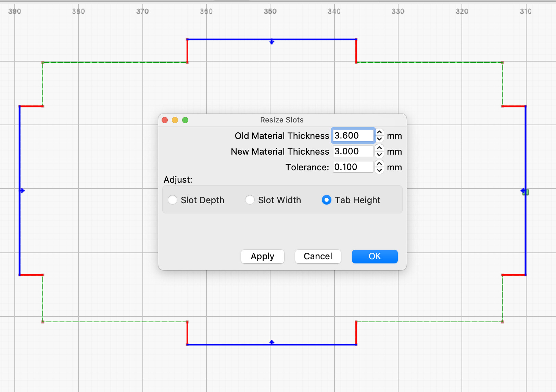Increase Tolerance with up arrow
Screen dimensions: 556x392
(x=379, y=164)
